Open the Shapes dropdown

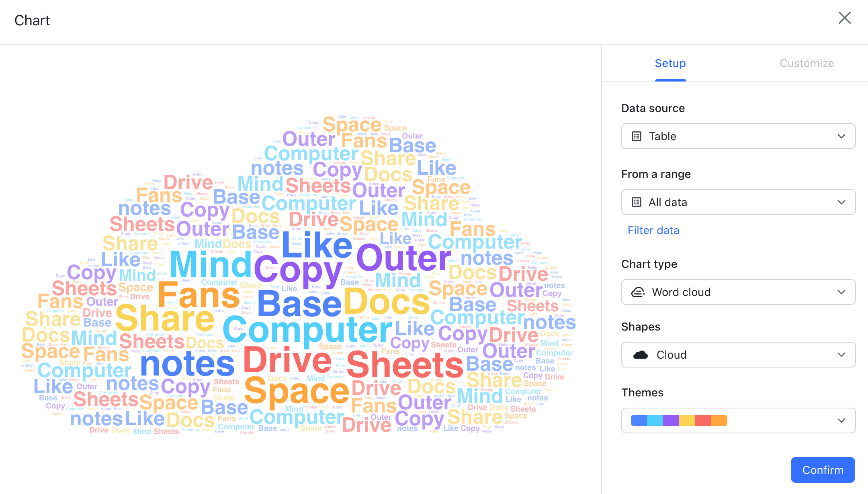(x=841, y=355)
